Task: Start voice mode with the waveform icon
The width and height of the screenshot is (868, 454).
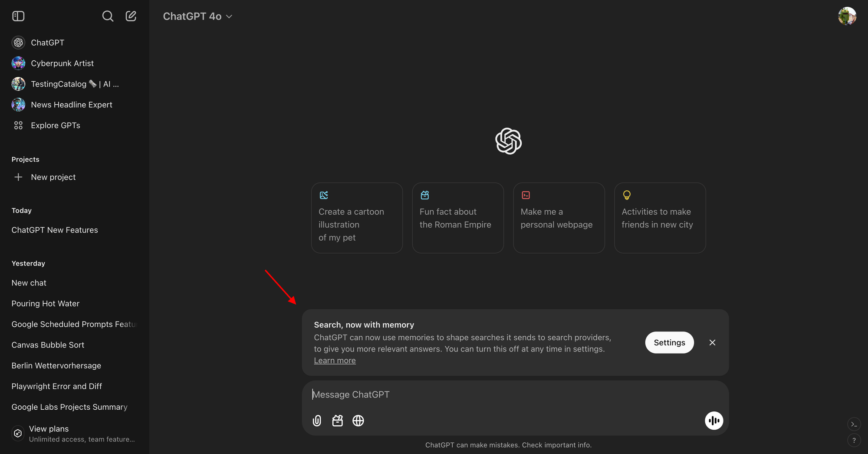Action: click(x=714, y=421)
